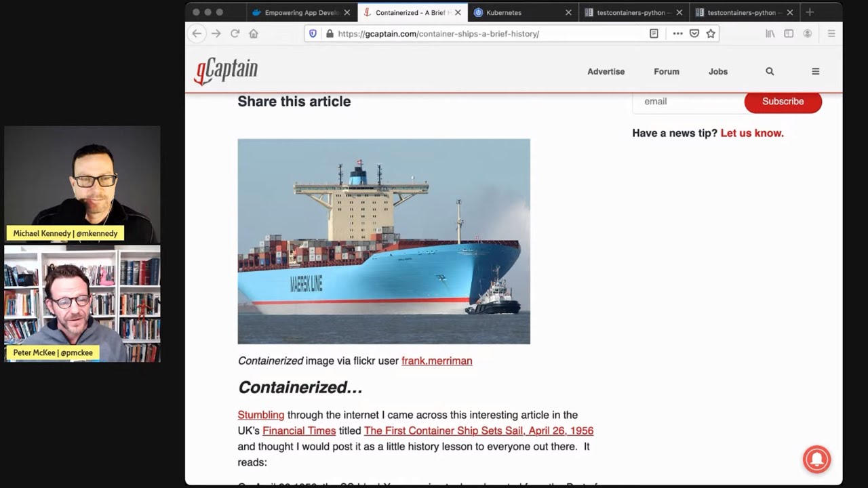Click the browser back arrow button
Viewport: 868px width, 488px height.
[x=197, y=33]
